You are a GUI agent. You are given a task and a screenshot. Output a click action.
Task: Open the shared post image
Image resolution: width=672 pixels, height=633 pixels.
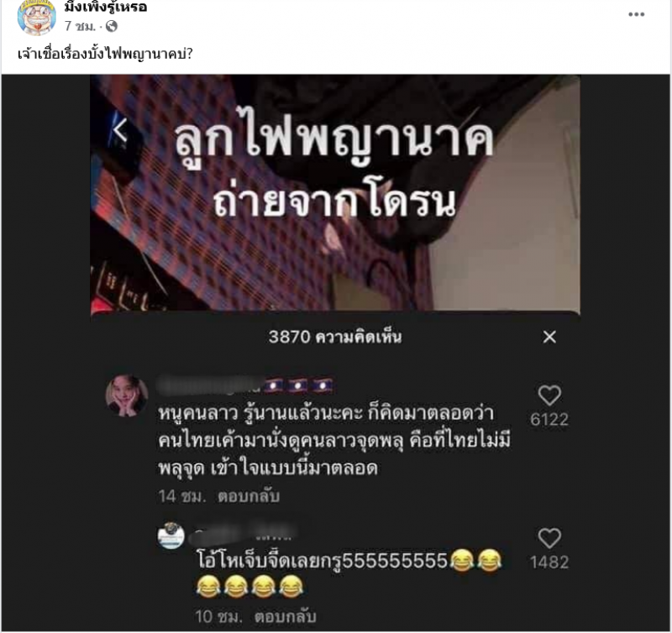(x=335, y=353)
